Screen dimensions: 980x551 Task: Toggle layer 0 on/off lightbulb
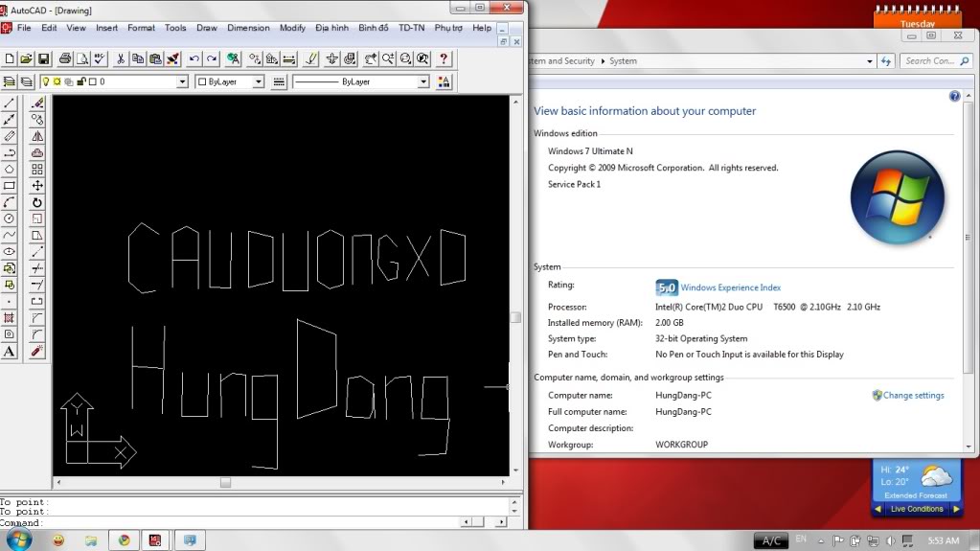tap(46, 81)
